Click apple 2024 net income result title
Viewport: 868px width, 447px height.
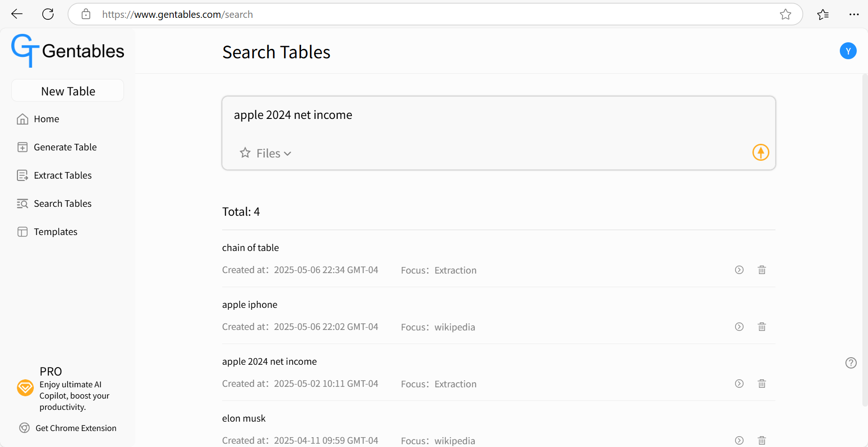point(269,361)
